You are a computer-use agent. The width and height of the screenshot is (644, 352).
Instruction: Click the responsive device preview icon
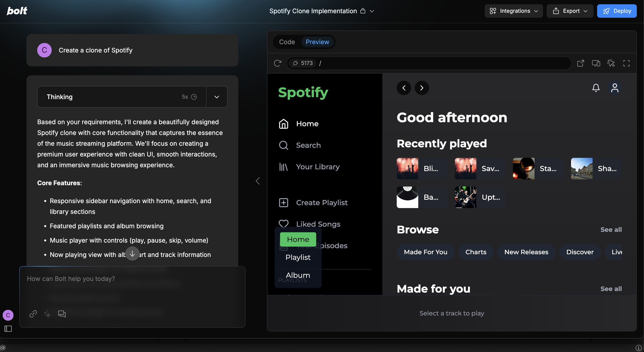596,63
